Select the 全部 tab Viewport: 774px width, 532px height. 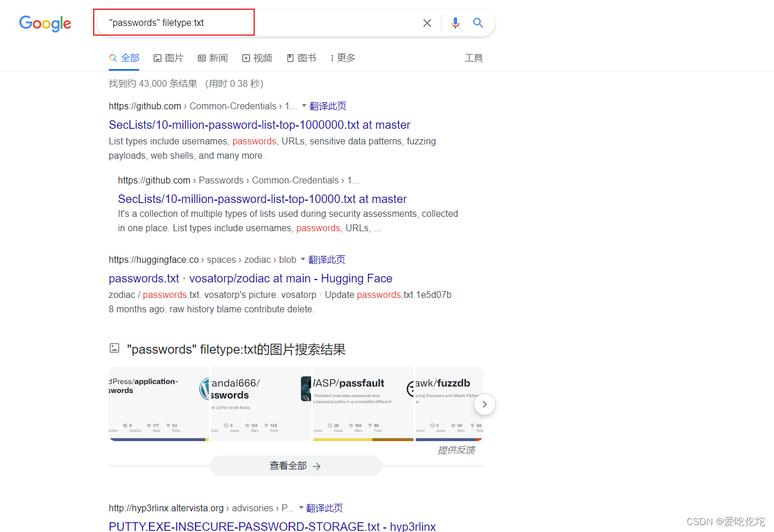click(124, 58)
